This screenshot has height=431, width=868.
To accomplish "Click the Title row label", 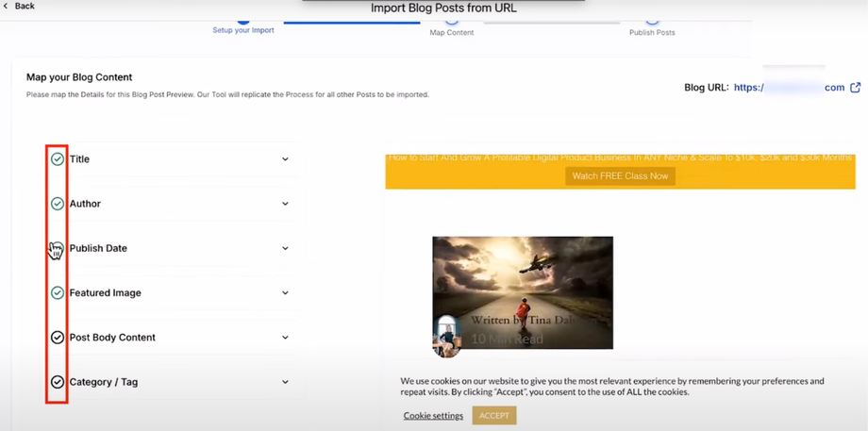I will pyautogui.click(x=79, y=159).
